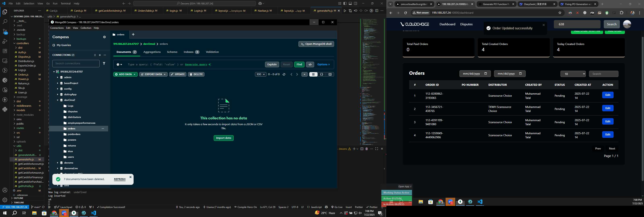Open the connections filter funnel icon
Image resolution: width=644 pixels, height=217 pixels.
(104, 63)
